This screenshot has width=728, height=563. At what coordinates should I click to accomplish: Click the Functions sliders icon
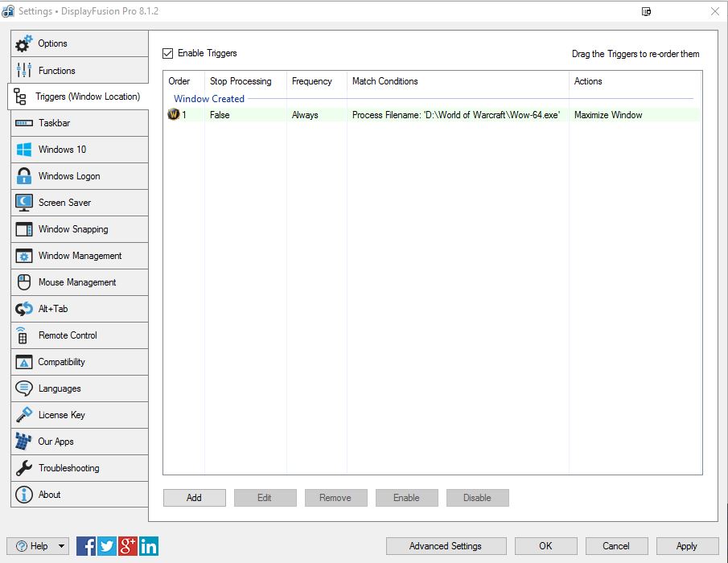pyautogui.click(x=24, y=70)
